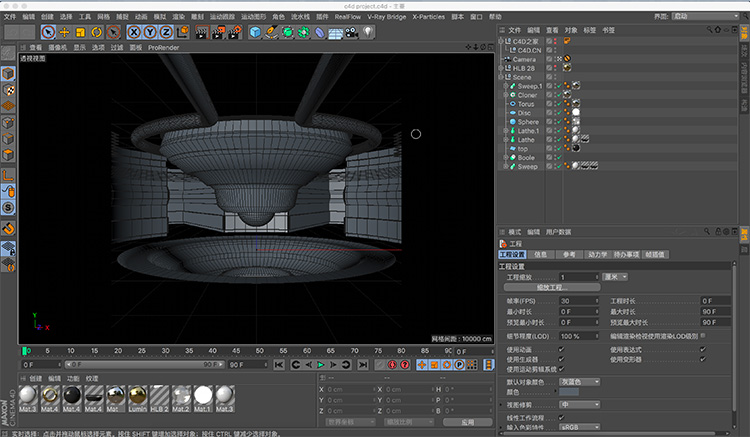Go to the start of animation

[279, 365]
